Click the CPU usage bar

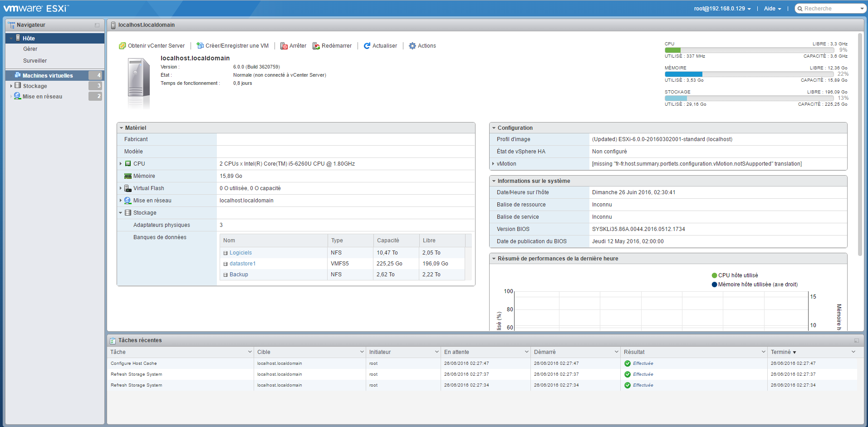750,50
